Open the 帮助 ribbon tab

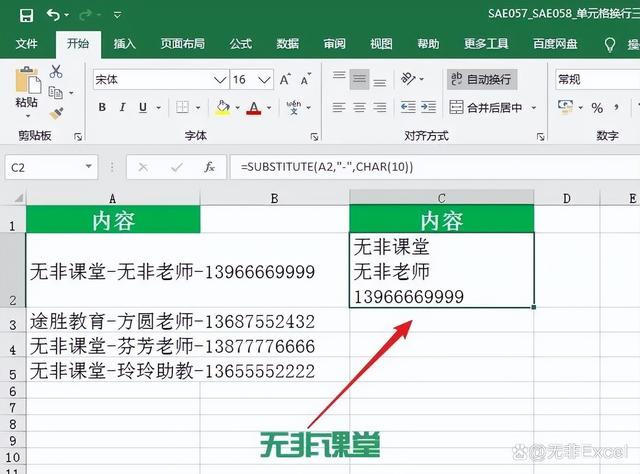[x=428, y=44]
